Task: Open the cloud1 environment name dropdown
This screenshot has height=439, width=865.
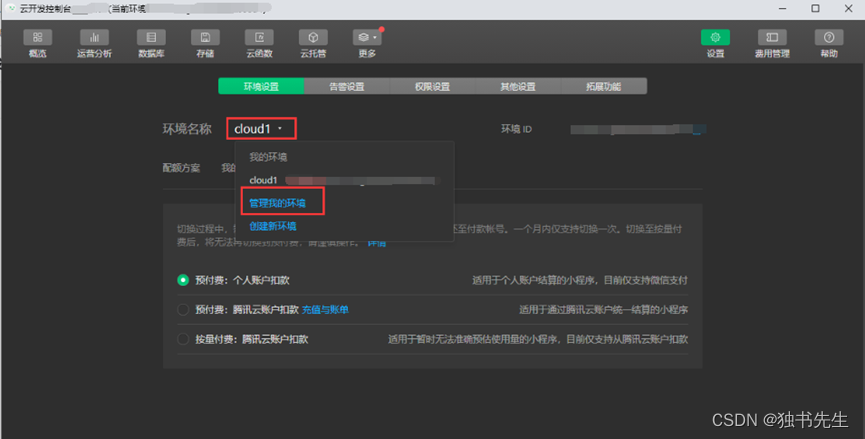Action: (x=261, y=129)
